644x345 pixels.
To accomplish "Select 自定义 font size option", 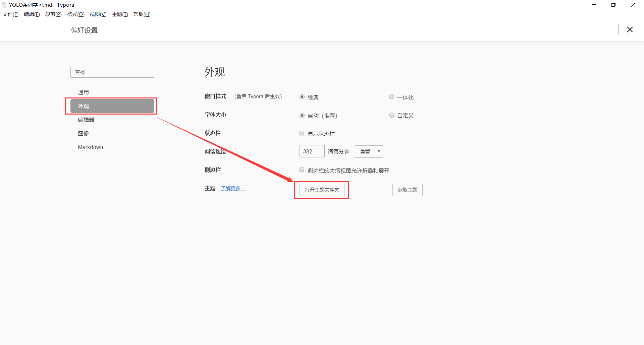I will [x=391, y=115].
